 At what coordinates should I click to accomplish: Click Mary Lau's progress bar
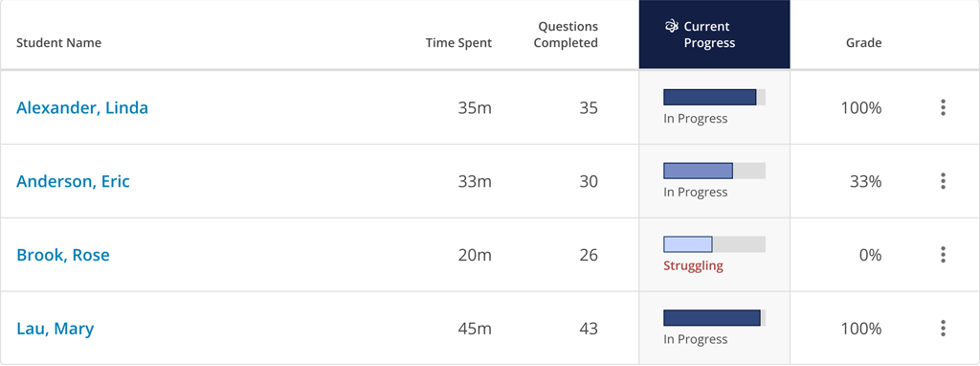pyautogui.click(x=714, y=318)
